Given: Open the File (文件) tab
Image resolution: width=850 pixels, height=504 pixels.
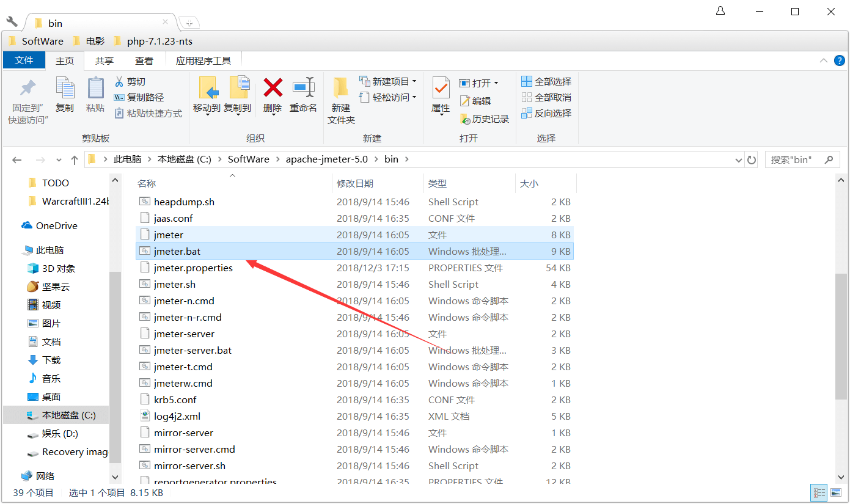Looking at the screenshot, I should coord(24,60).
